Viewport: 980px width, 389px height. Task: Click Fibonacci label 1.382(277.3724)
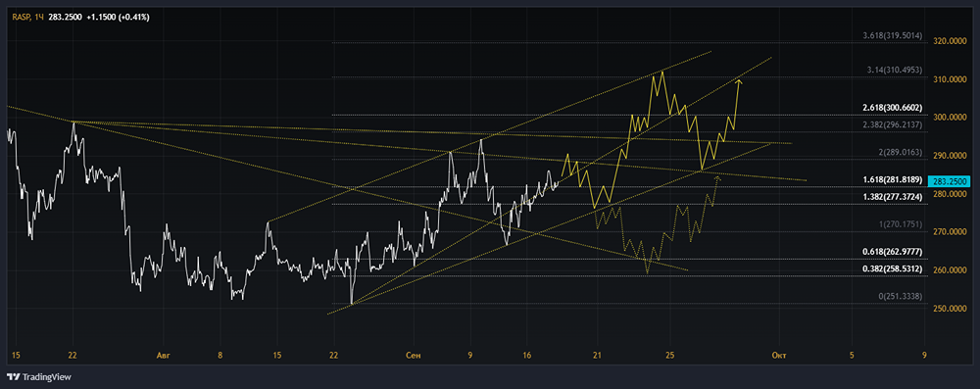coord(892,196)
